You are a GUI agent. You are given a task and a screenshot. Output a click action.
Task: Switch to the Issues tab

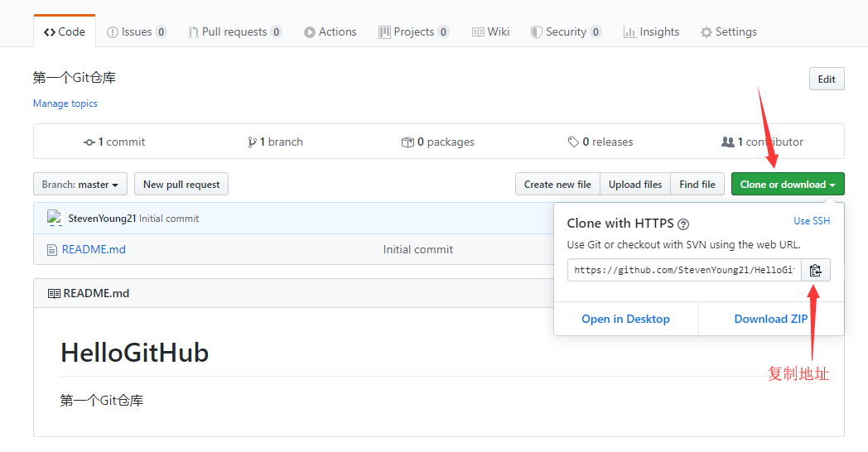tap(137, 32)
